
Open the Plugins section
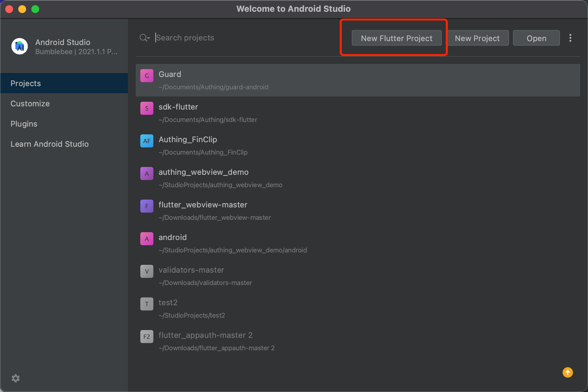tap(24, 124)
